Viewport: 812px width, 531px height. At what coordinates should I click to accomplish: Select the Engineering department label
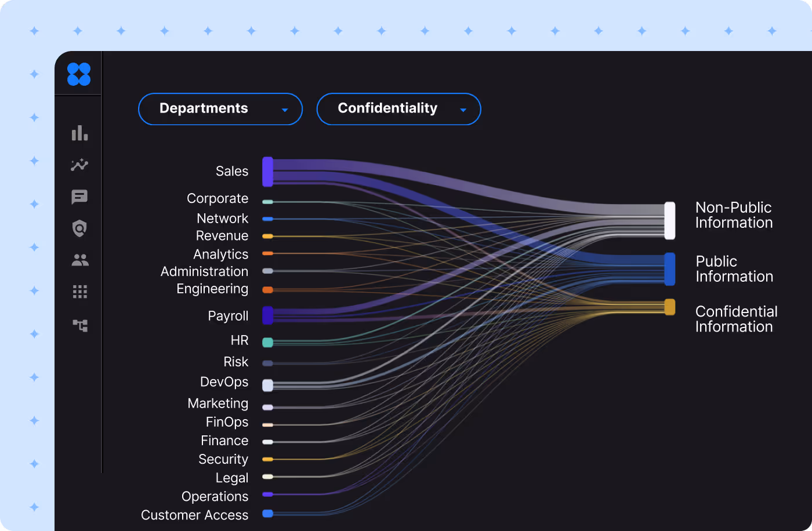click(212, 289)
